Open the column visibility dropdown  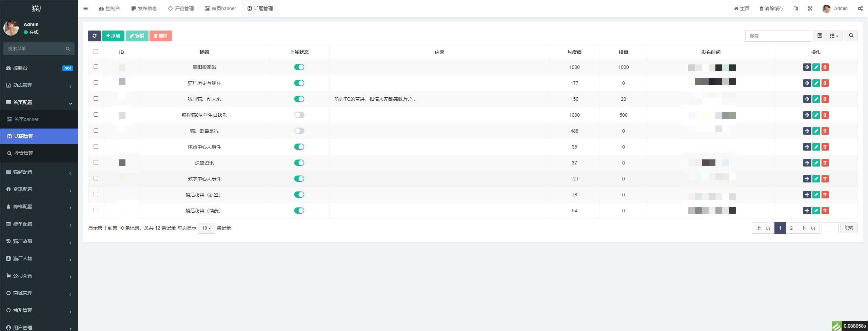834,36
